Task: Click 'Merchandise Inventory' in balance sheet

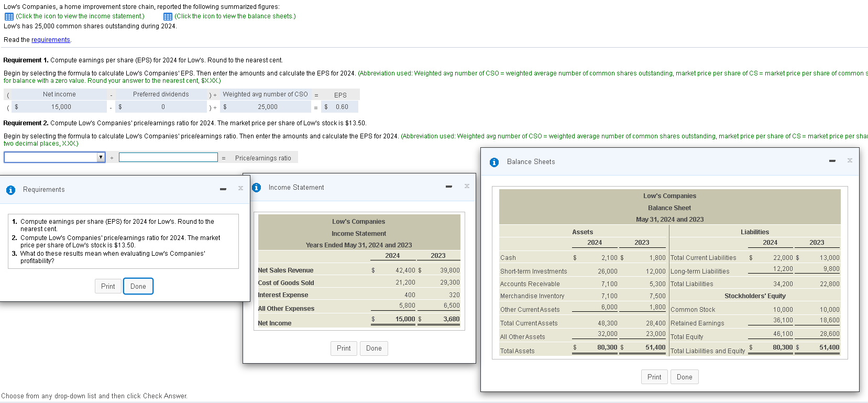Action: click(532, 296)
